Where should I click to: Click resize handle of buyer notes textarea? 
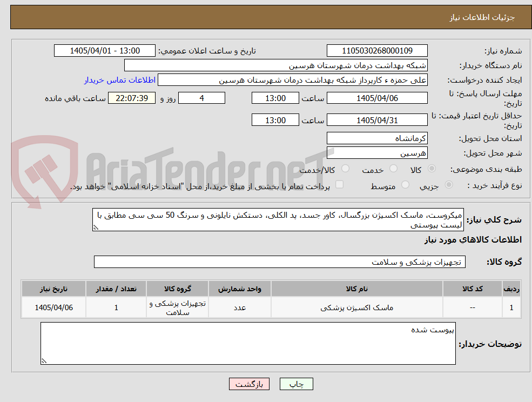[x=44, y=361]
